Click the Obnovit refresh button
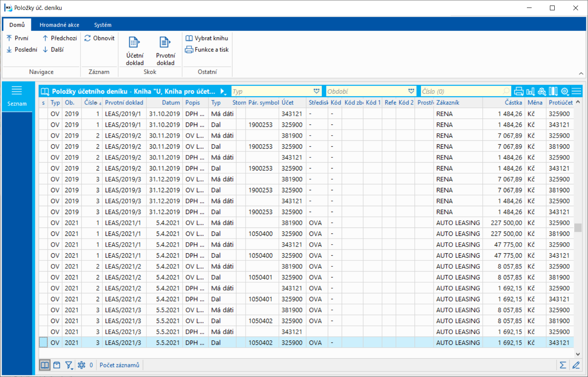This screenshot has width=588, height=377. (100, 38)
